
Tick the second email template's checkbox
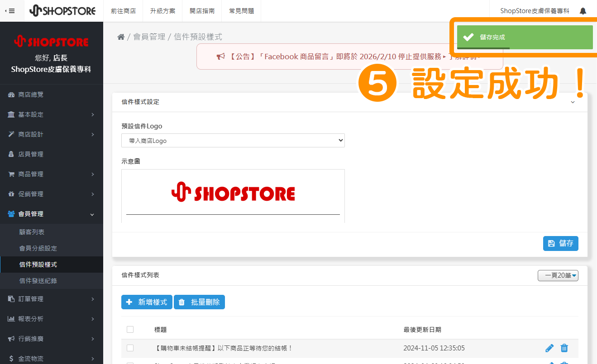[x=130, y=363]
